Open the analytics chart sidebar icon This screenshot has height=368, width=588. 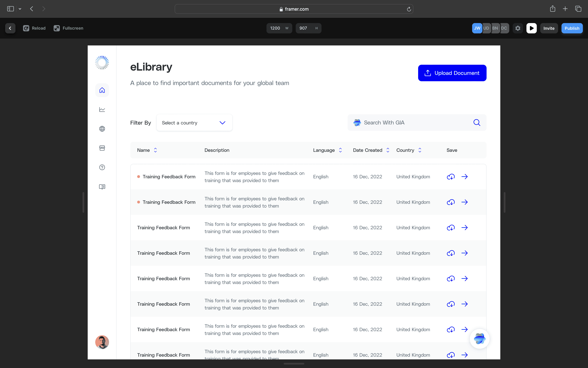tap(102, 109)
